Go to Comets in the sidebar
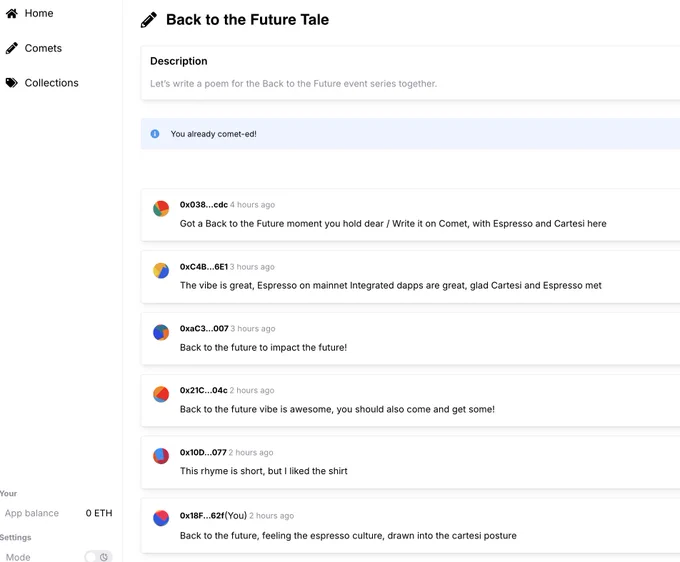Viewport: 680px width, 562px height. pyautogui.click(x=43, y=48)
